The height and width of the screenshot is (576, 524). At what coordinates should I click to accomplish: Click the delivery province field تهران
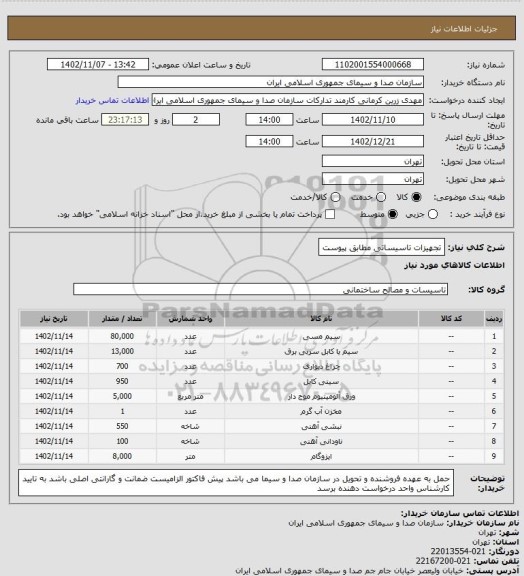pos(373,161)
